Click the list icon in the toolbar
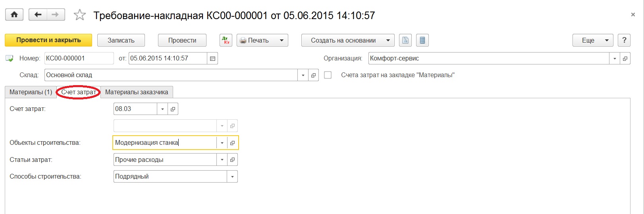Image resolution: width=644 pixels, height=214 pixels. pyautogui.click(x=422, y=40)
